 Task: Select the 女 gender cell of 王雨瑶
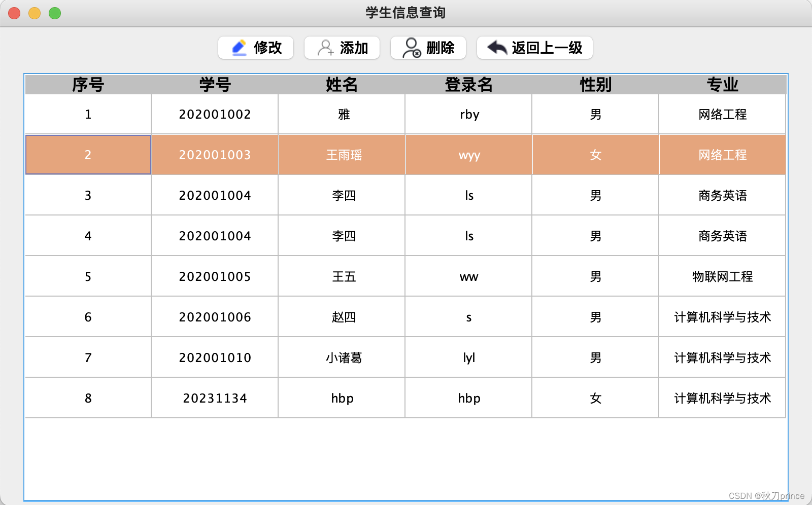(596, 155)
